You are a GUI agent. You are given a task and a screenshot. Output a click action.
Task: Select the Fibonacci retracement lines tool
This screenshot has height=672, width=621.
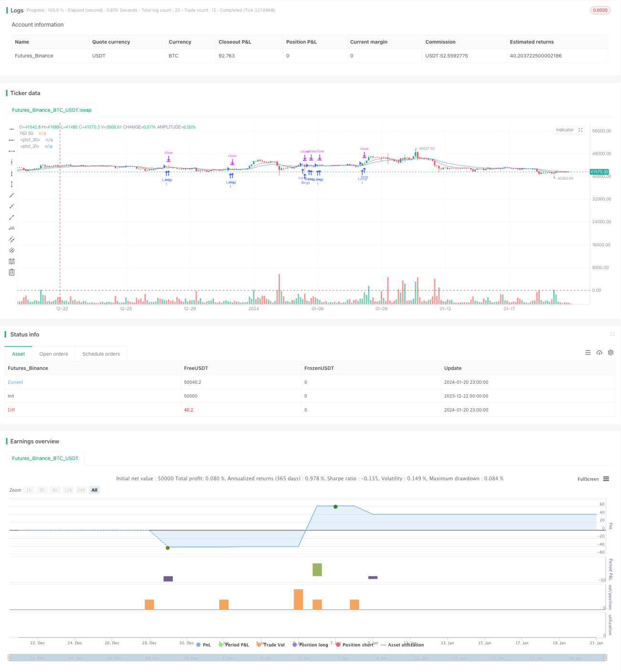pos(11,261)
